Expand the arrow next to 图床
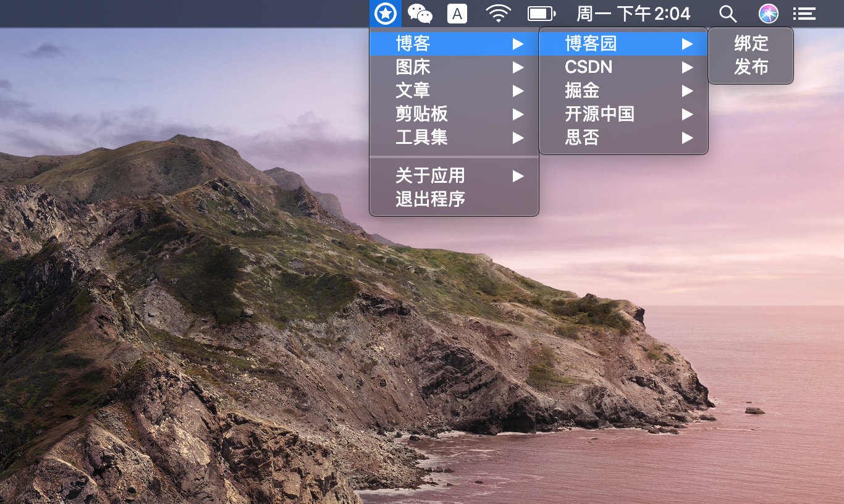The height and width of the screenshot is (504, 844). (518, 67)
